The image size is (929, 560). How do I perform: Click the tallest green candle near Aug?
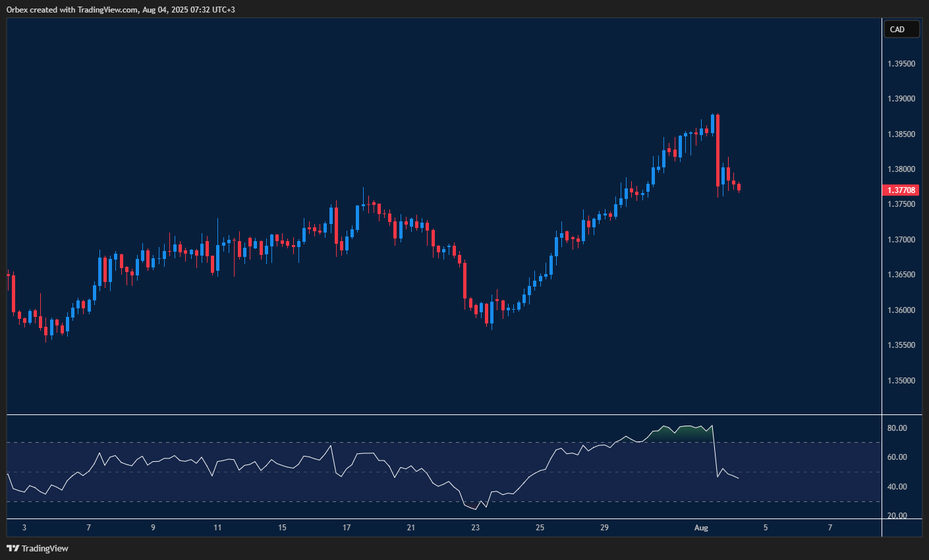(x=714, y=125)
